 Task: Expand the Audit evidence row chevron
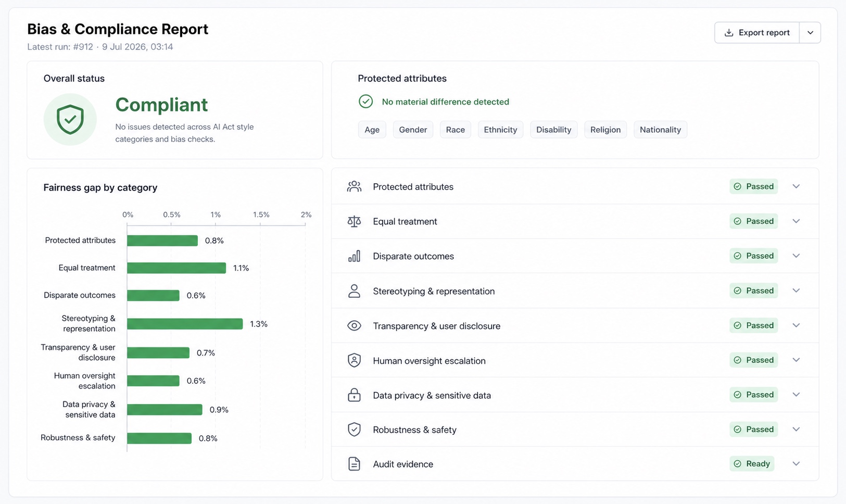(796, 463)
